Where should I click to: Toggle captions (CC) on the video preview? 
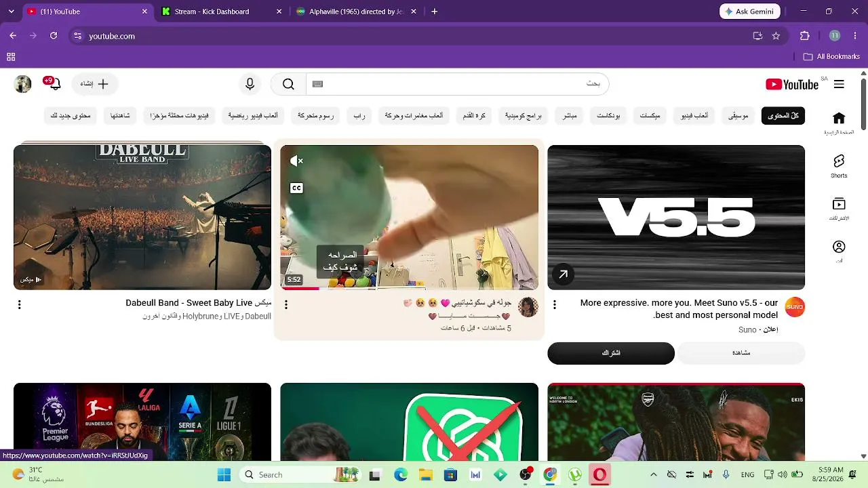(x=296, y=188)
